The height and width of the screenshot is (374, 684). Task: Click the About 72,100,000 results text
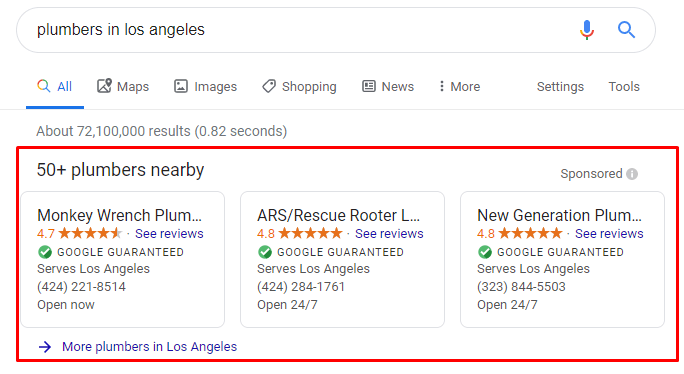coord(161,131)
